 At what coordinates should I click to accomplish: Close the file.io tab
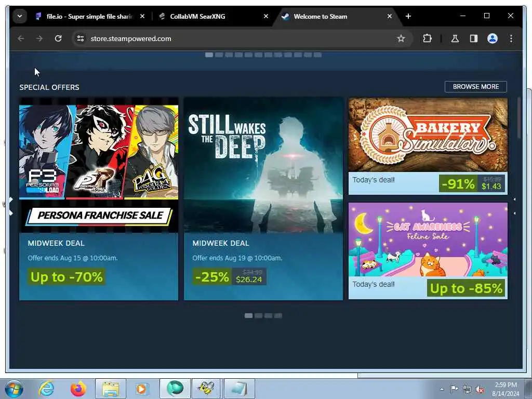[x=142, y=16]
